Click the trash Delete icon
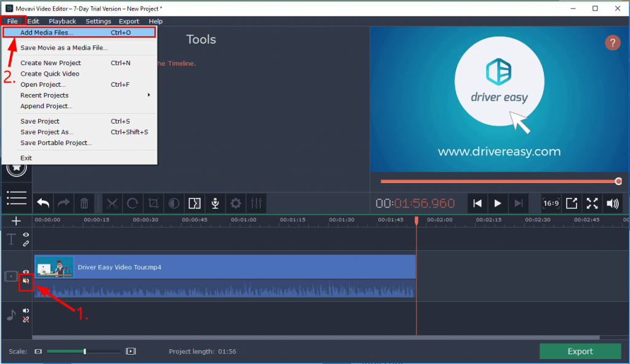 (84, 204)
